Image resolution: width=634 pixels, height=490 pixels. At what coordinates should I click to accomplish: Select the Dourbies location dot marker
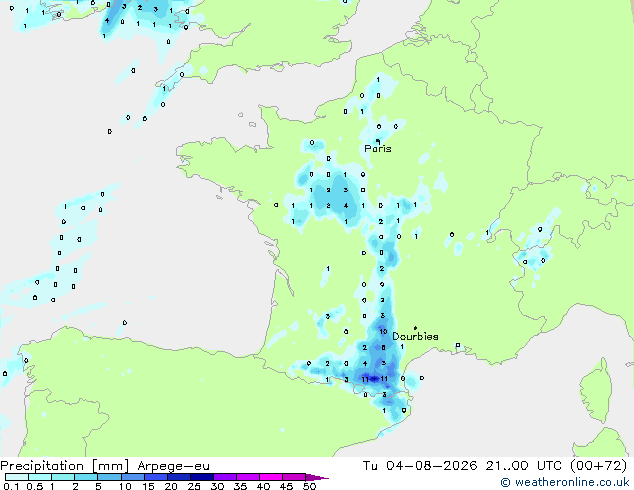[415, 328]
